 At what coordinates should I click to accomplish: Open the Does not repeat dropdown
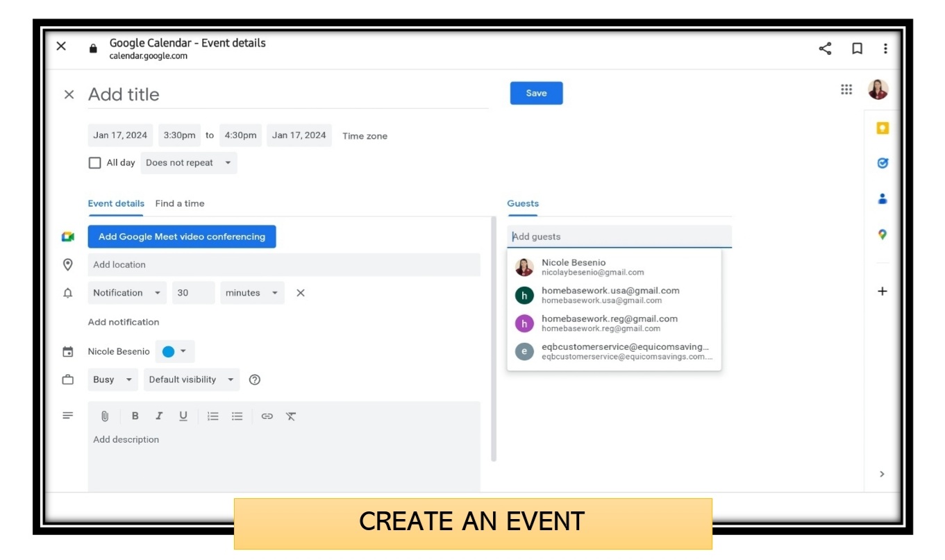pos(189,163)
